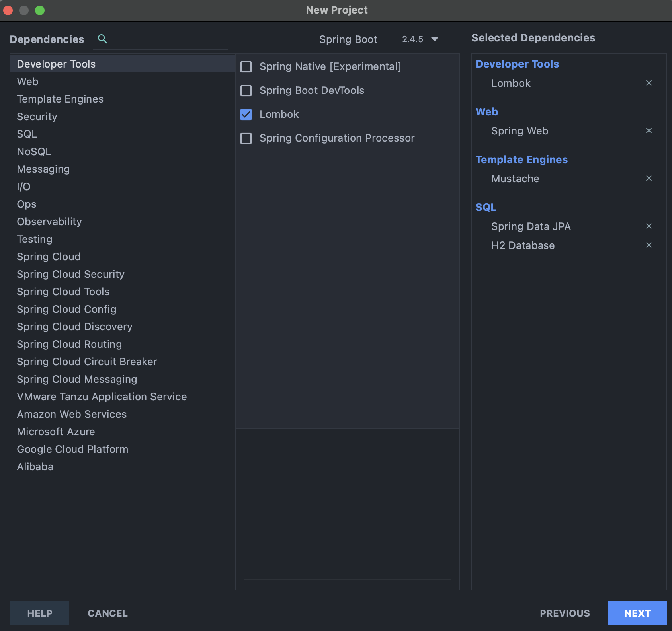Viewport: 672px width, 631px height.
Task: Open the Spring Cloud Tools category
Action: (123, 292)
